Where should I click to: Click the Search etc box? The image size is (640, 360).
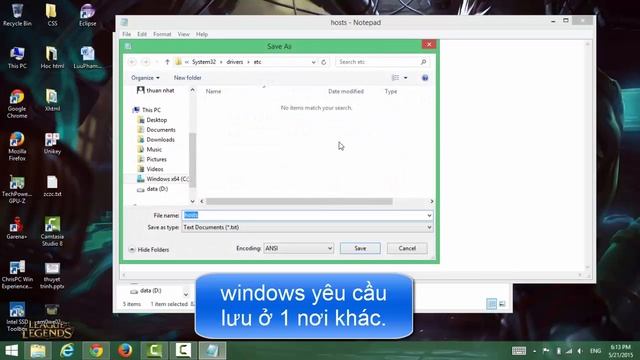pyautogui.click(x=382, y=62)
